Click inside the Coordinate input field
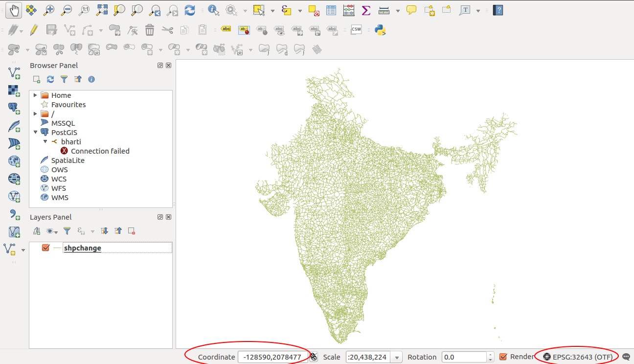This screenshot has height=364, width=634. tap(272, 357)
